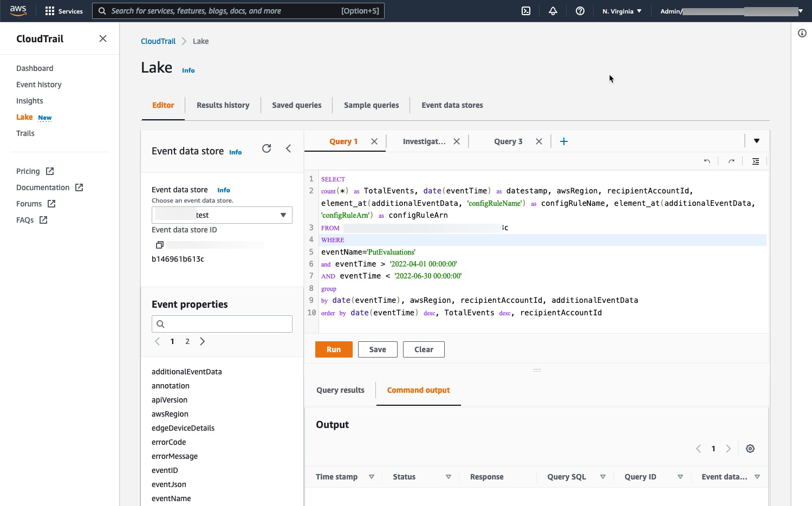
Task: Open the Services grid menu
Action: (x=49, y=10)
